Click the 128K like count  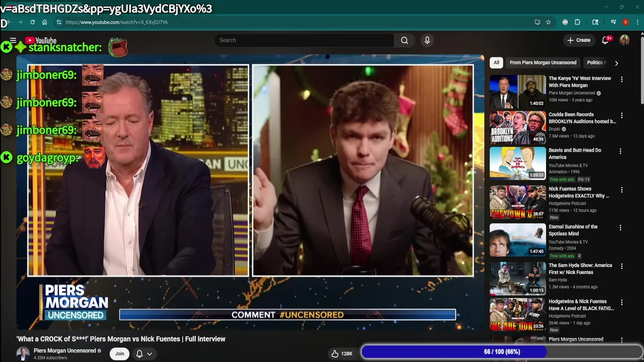pos(347,353)
